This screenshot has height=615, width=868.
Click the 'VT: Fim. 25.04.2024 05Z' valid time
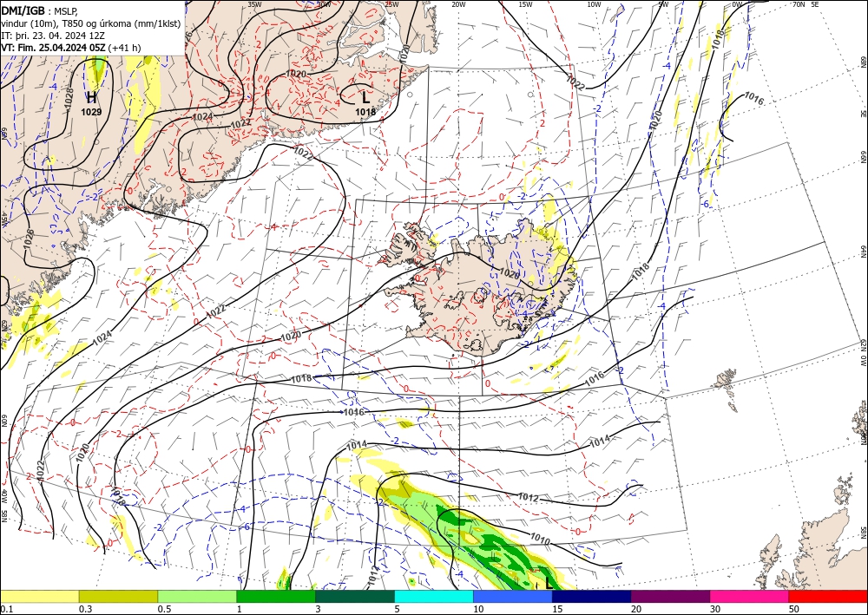53,48
